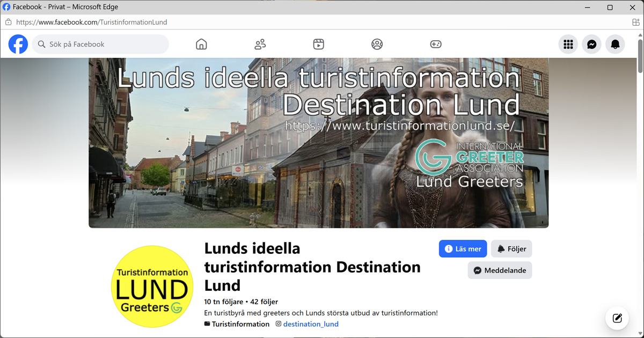Screen dimensions: 644x338
Task: Open Facebook Watch video icon
Action: 318,44
